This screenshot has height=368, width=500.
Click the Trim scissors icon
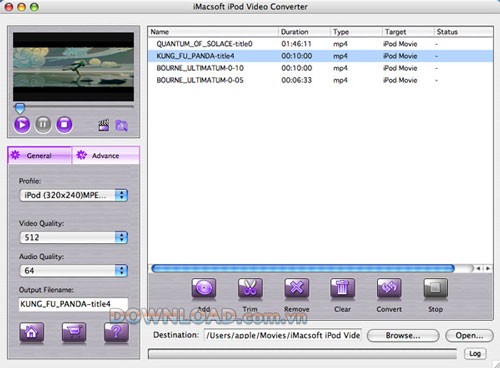click(250, 288)
